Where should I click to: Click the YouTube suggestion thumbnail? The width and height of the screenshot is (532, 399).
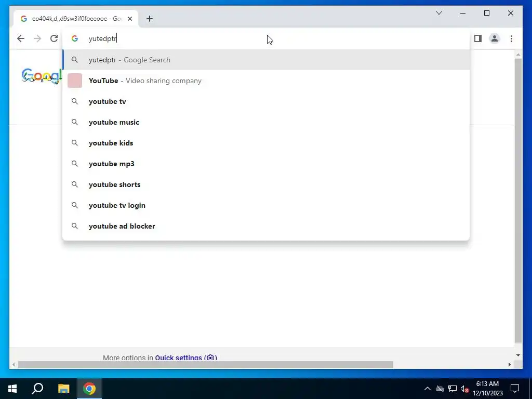(75, 81)
